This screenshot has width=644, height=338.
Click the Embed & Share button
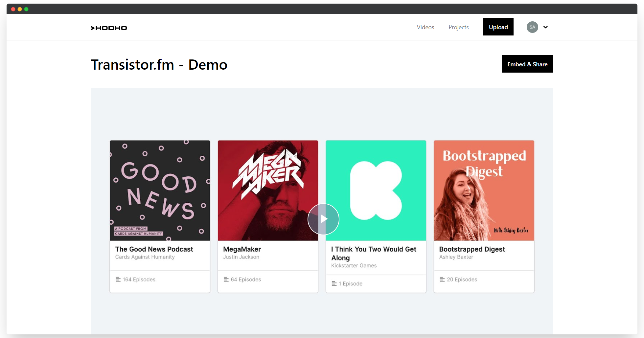pos(527,64)
